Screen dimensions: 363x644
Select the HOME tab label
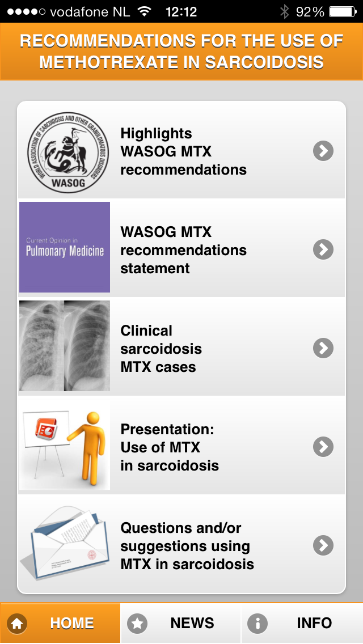pyautogui.click(x=71, y=624)
